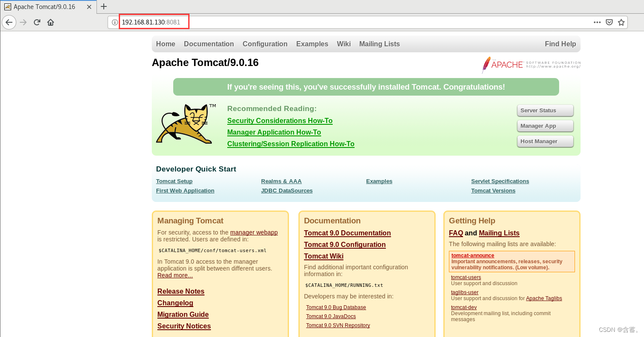
Task: Open Find Help in navigation bar
Action: pyautogui.click(x=560, y=44)
